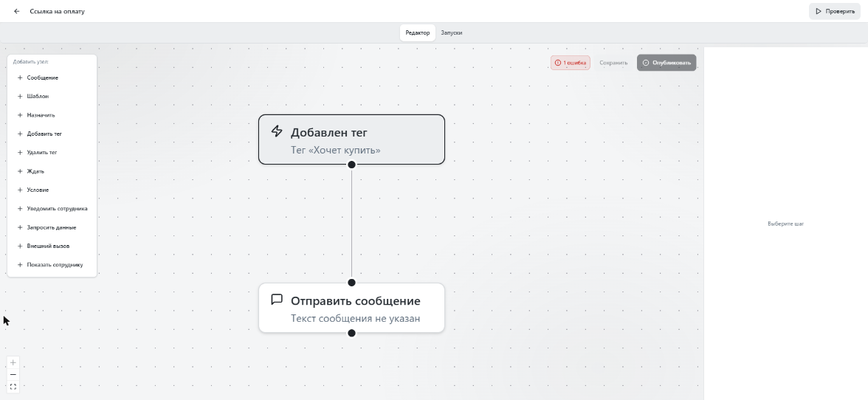This screenshot has height=400, width=868.
Task: Click lightning icon on Добавлен тег node
Action: 277,131
